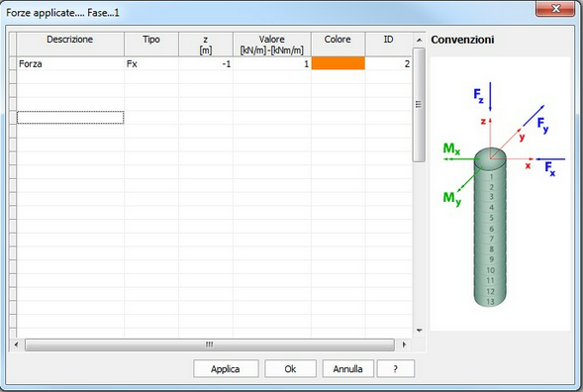Viewport: 583px width, 392px height.
Task: Open help with the ? button
Action: (396, 368)
